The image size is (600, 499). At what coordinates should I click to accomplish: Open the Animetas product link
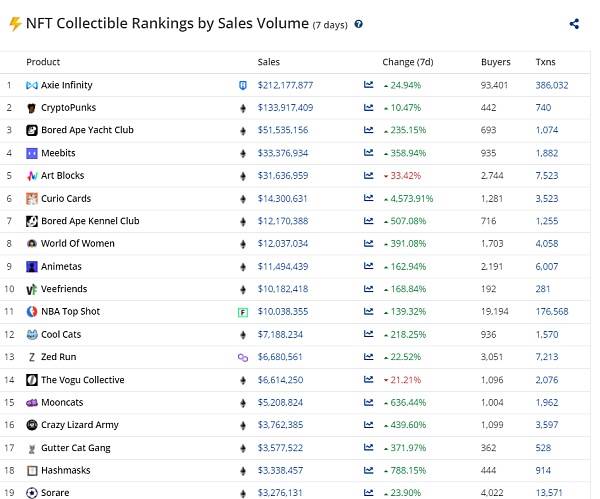click(61, 266)
